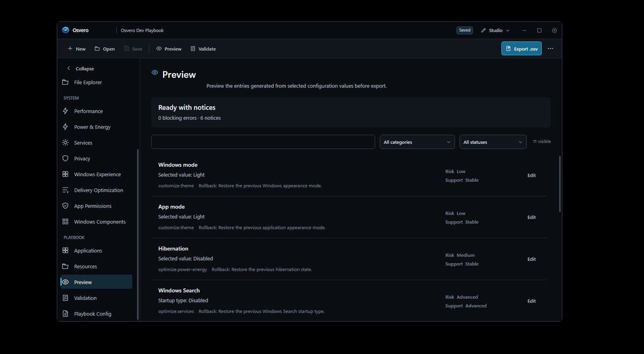The width and height of the screenshot is (644, 354).
Task: Open the Privacy section
Action: point(96,158)
